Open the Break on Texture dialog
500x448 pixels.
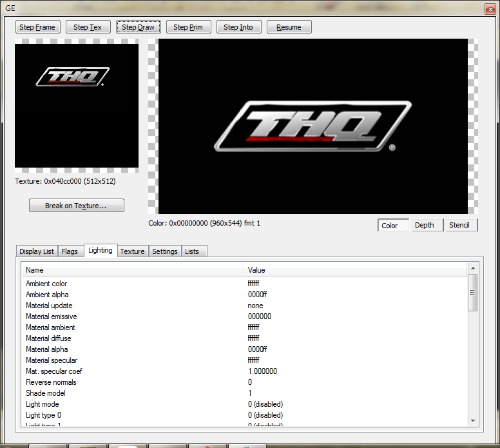coord(76,206)
